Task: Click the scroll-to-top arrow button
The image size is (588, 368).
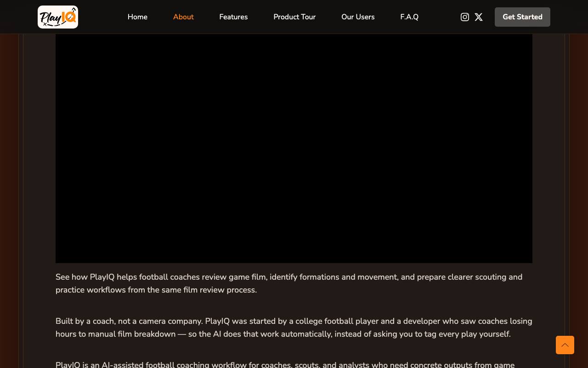Action: (x=565, y=345)
